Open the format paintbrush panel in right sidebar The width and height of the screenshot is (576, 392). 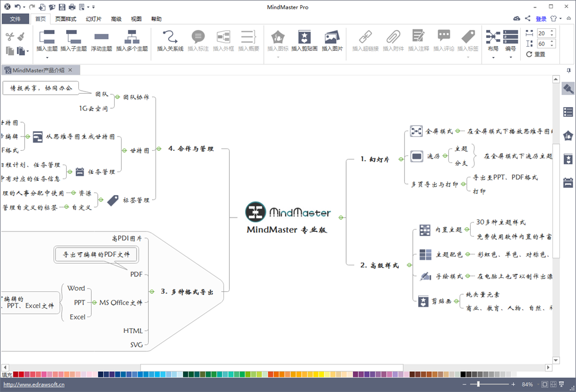568,89
